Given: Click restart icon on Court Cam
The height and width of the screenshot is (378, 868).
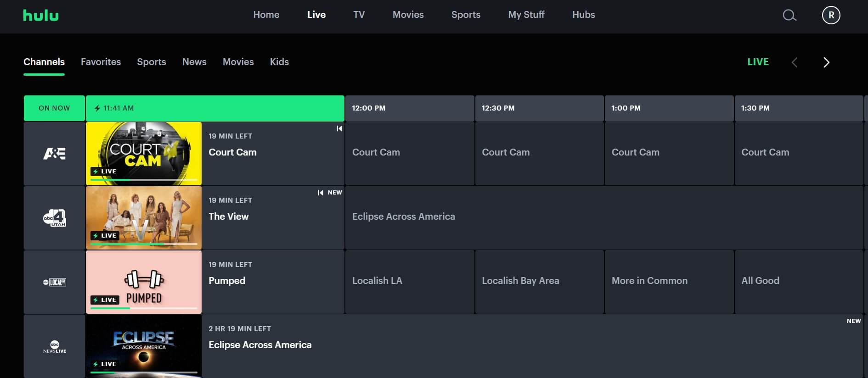Looking at the screenshot, I should click(339, 128).
